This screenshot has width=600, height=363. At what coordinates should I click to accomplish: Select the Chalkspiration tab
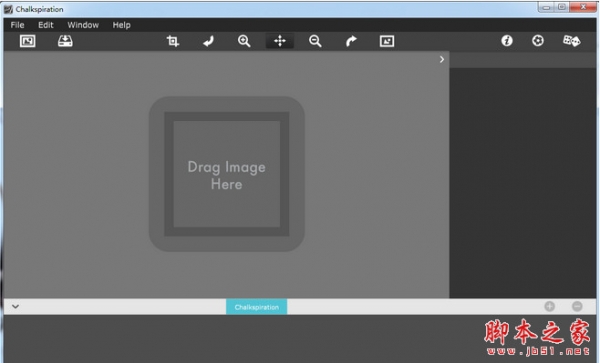point(256,307)
